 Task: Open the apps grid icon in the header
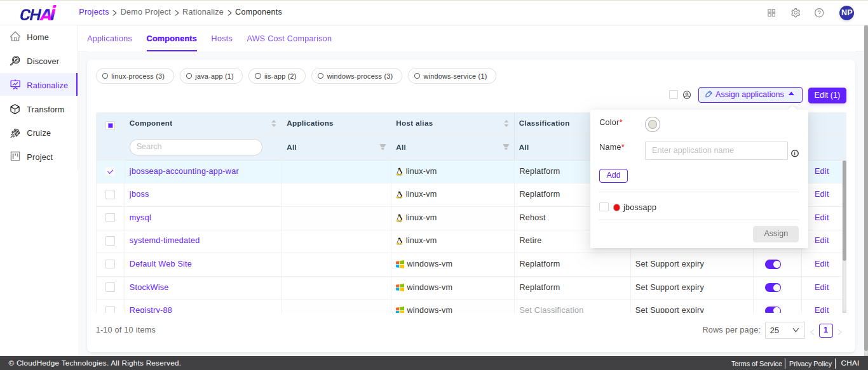(771, 12)
